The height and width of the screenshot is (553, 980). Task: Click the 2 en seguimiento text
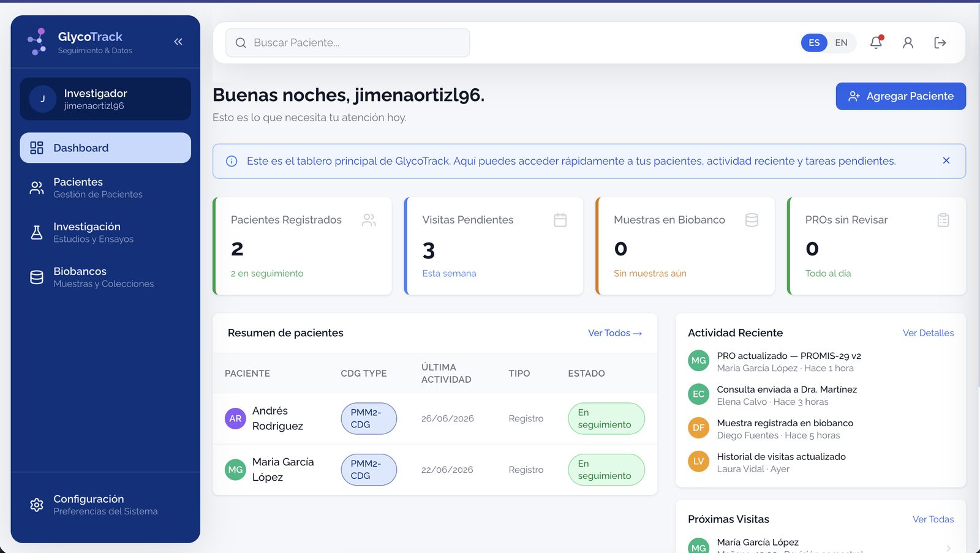pos(267,274)
